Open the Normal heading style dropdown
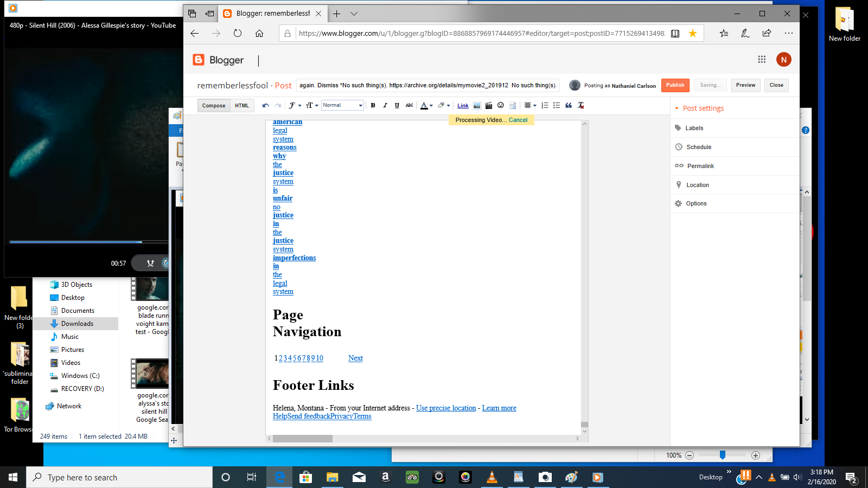 tap(342, 105)
